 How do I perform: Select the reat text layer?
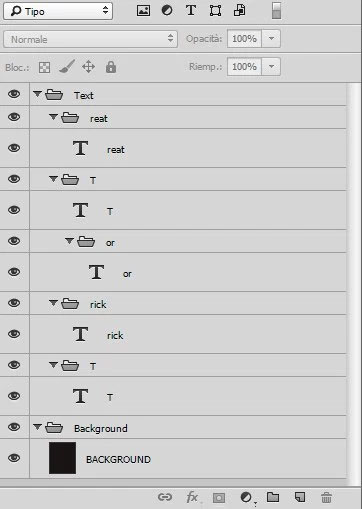188,148
